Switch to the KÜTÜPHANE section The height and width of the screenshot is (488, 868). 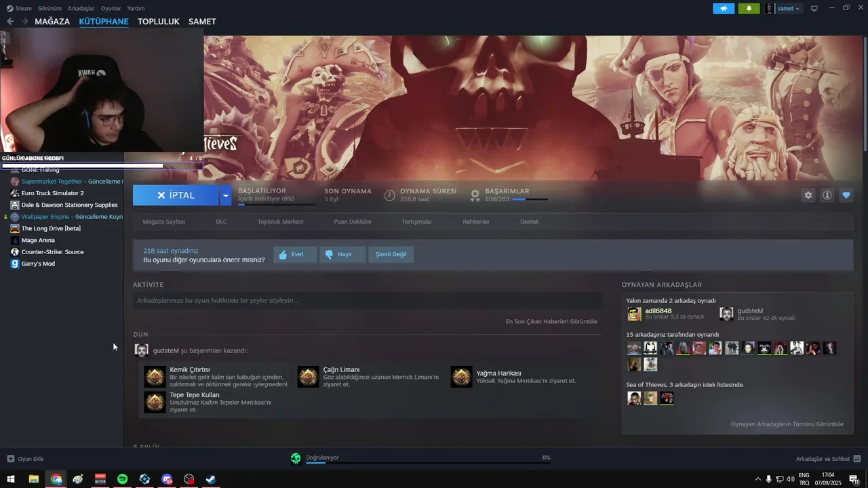(x=104, y=22)
